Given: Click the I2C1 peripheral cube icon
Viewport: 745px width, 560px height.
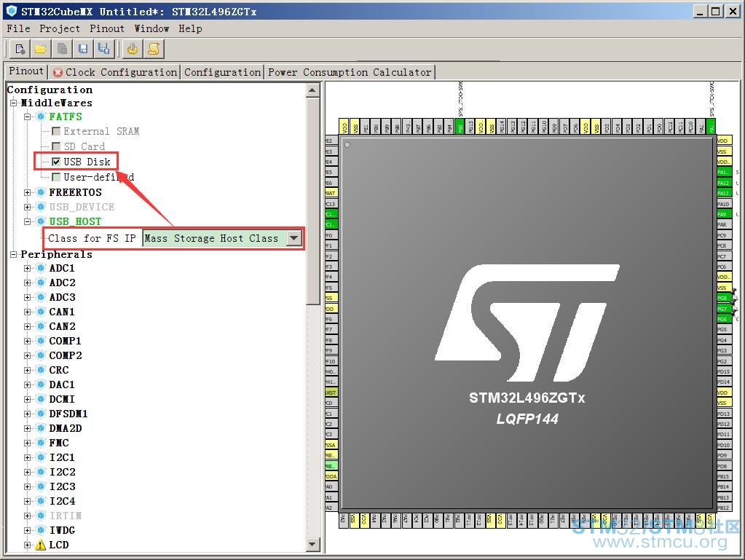Looking at the screenshot, I should click(41, 457).
